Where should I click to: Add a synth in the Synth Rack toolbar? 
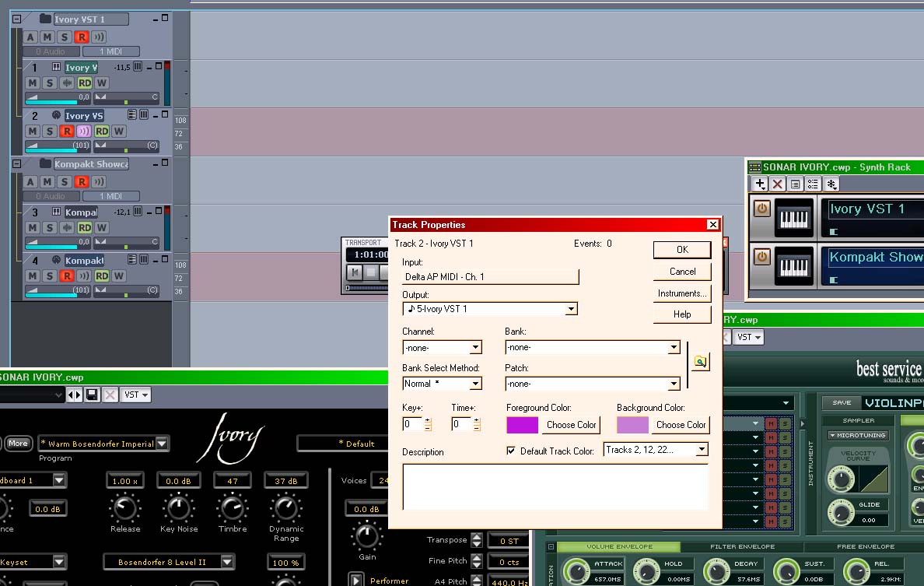click(x=760, y=184)
